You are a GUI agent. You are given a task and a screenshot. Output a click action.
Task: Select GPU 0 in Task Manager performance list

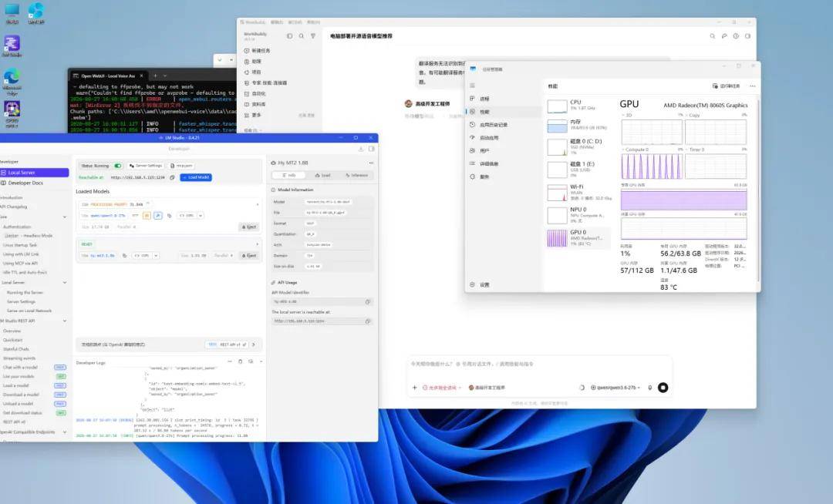pyautogui.click(x=578, y=237)
